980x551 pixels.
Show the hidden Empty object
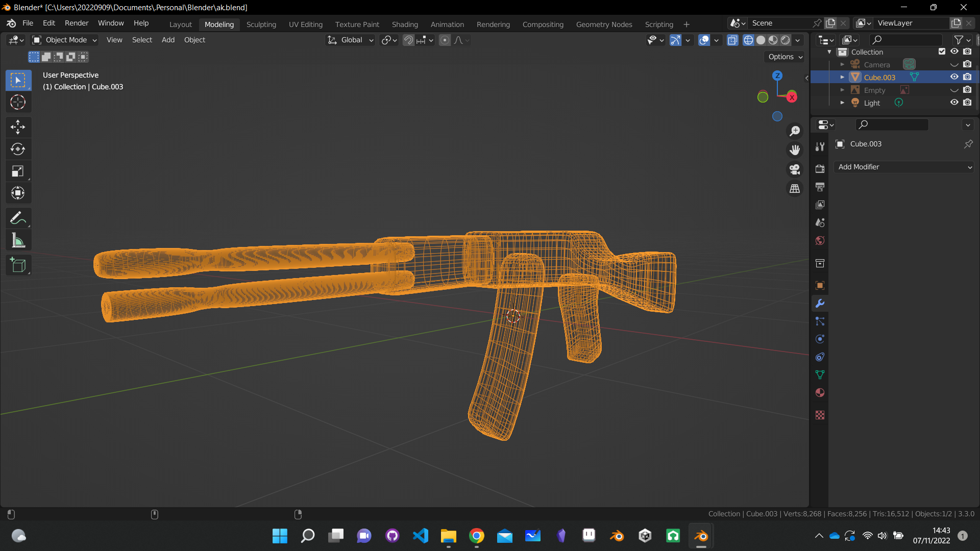coord(954,90)
